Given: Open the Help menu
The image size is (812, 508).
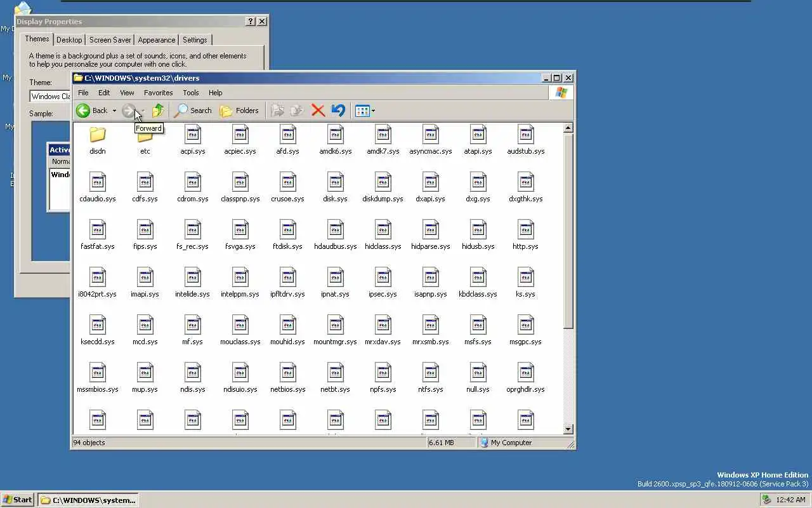Looking at the screenshot, I should [x=216, y=93].
